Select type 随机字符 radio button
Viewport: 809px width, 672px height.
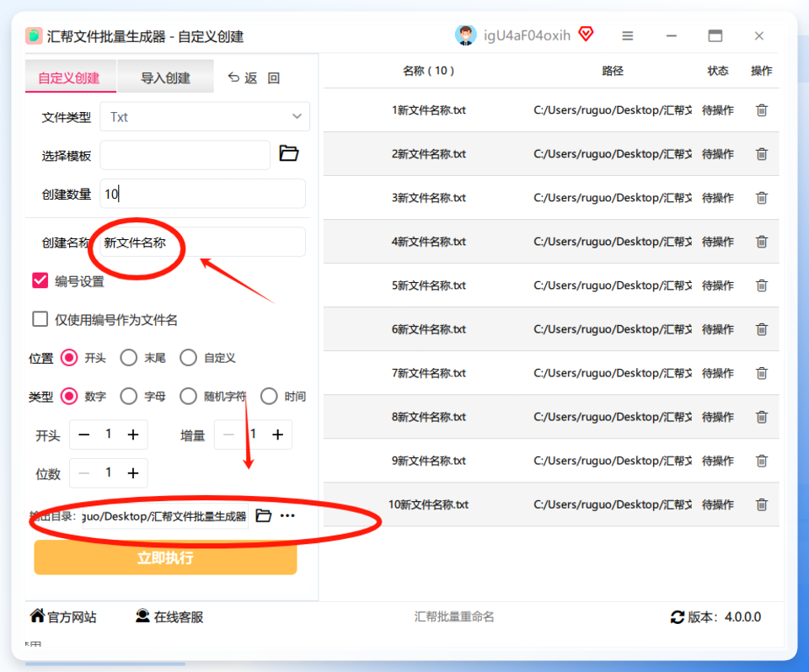pyautogui.click(x=188, y=397)
